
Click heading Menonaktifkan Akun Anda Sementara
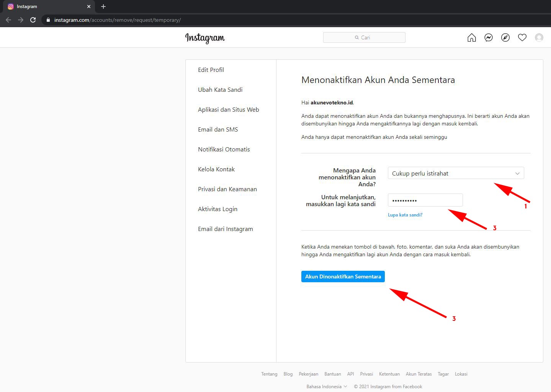[x=378, y=80]
